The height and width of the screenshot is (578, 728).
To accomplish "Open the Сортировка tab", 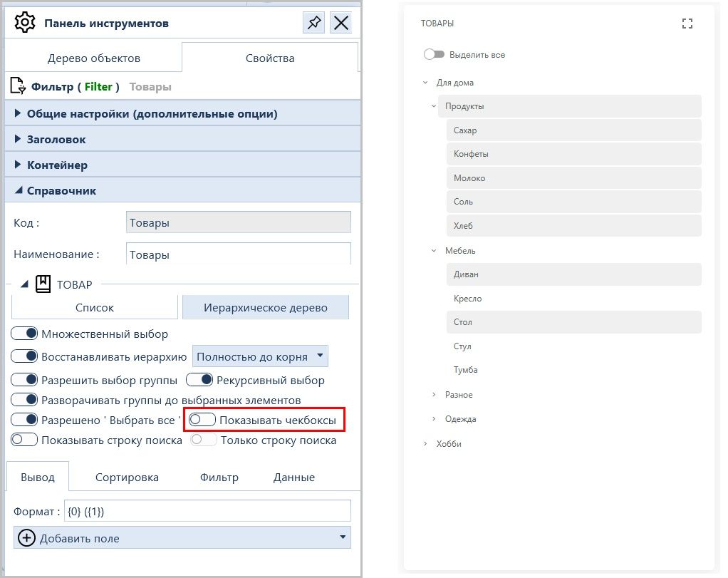I will click(x=127, y=478).
